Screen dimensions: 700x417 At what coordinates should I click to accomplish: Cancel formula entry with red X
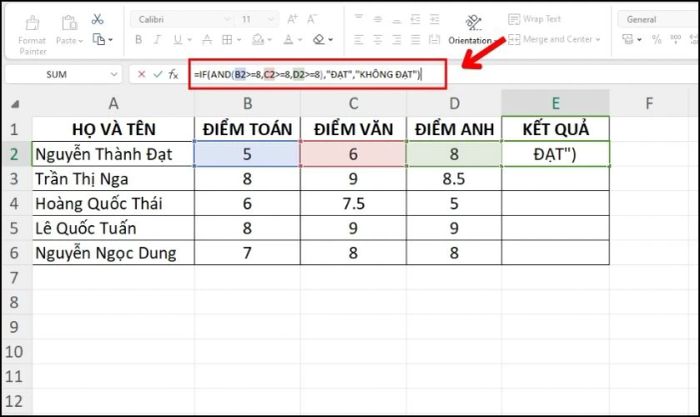point(142,74)
